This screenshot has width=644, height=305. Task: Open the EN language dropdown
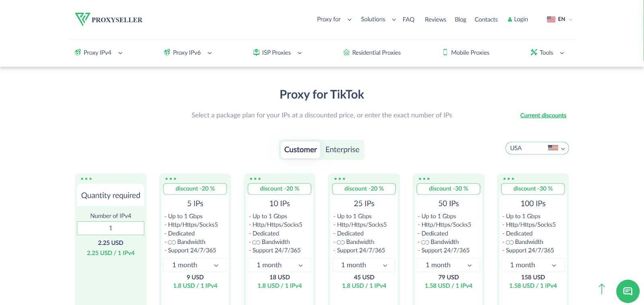pos(560,19)
